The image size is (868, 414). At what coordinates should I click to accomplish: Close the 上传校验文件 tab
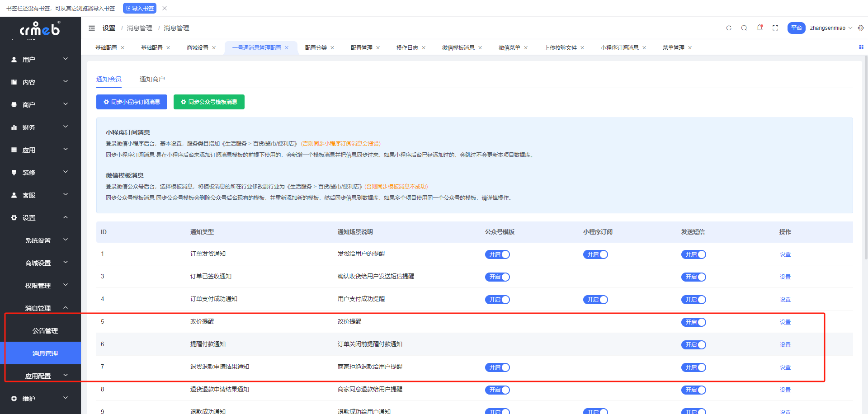click(x=582, y=48)
